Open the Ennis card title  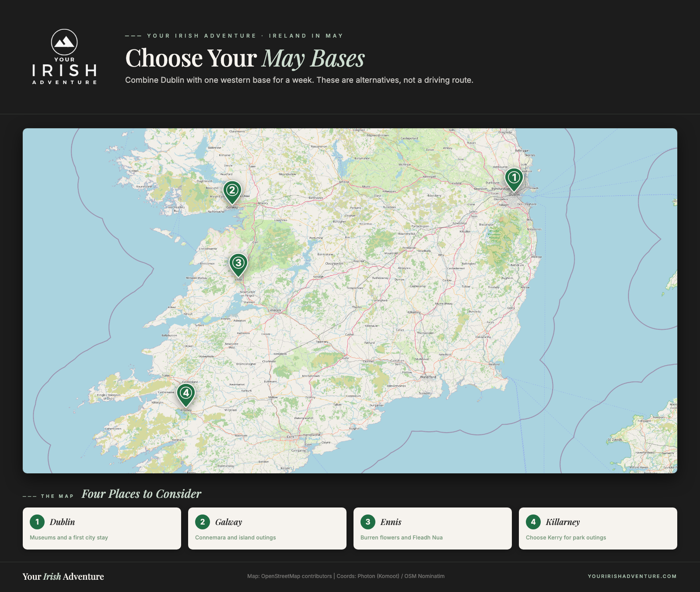[391, 522]
